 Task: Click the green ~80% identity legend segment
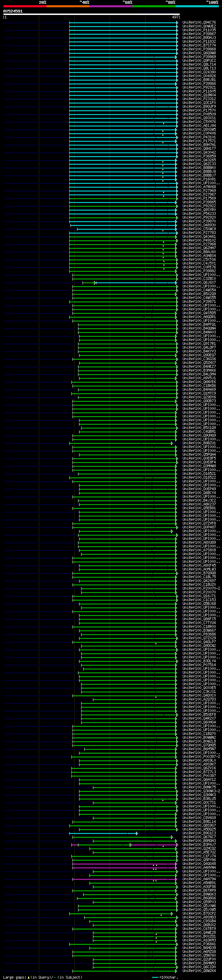pyautogui.click(x=154, y=6)
